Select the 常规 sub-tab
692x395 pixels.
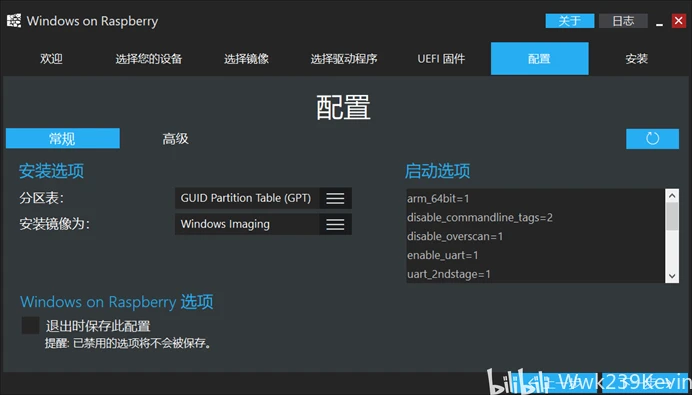click(63, 139)
